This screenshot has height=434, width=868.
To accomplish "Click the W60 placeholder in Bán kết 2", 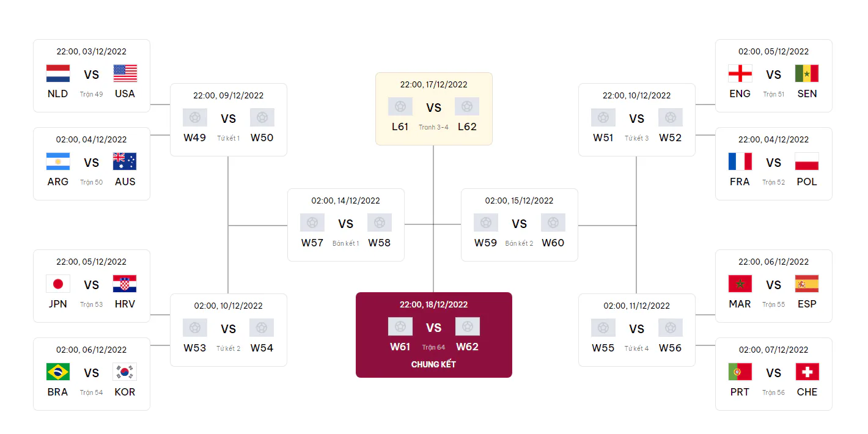I will click(553, 243).
